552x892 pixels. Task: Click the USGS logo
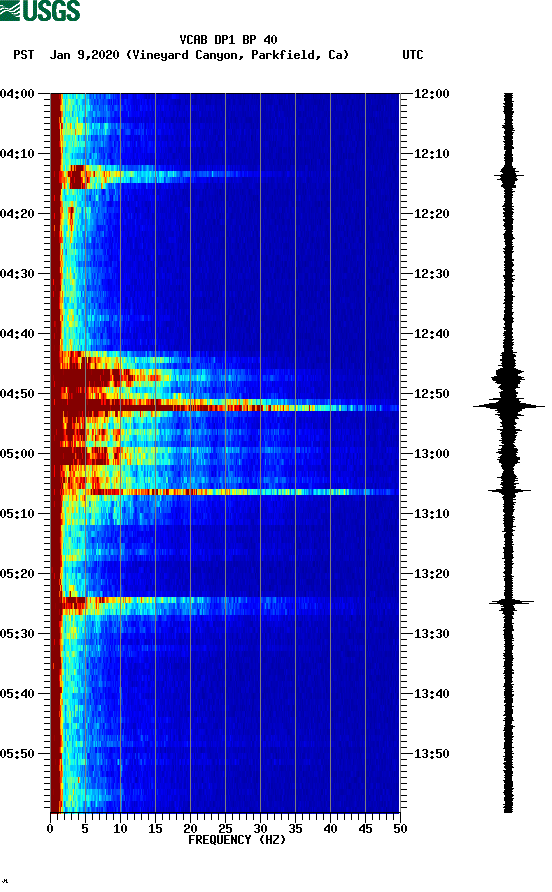[x=40, y=10]
